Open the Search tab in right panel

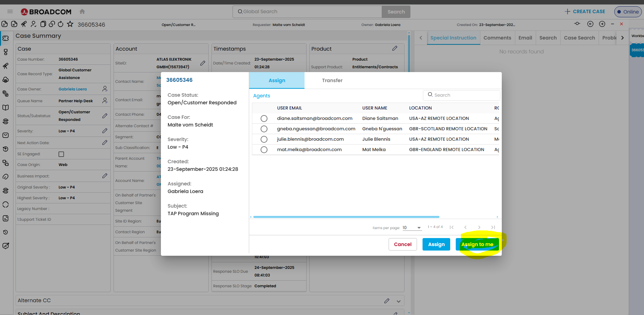pos(548,38)
